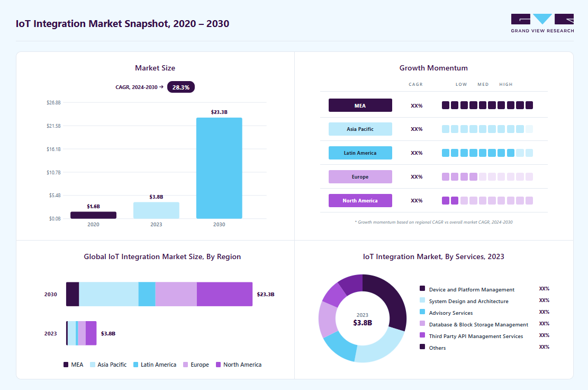Click North America segment of the 2030 bar
The width and height of the screenshot is (588, 390).
pos(224,294)
